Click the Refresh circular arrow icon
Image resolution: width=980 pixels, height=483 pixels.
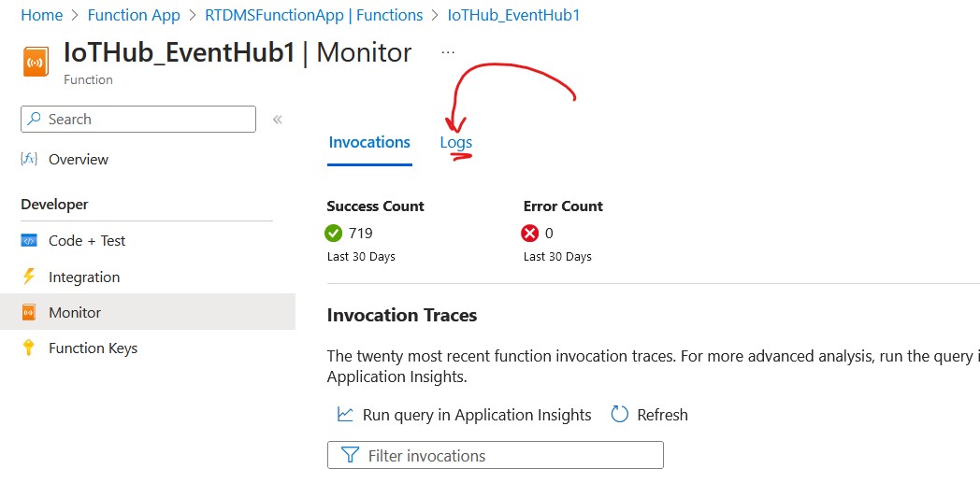(619, 415)
